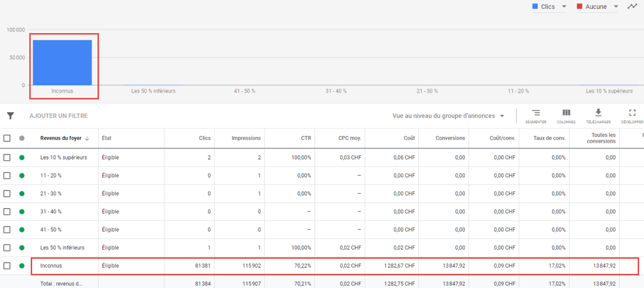Click the blue Clics color swatch

point(535,6)
